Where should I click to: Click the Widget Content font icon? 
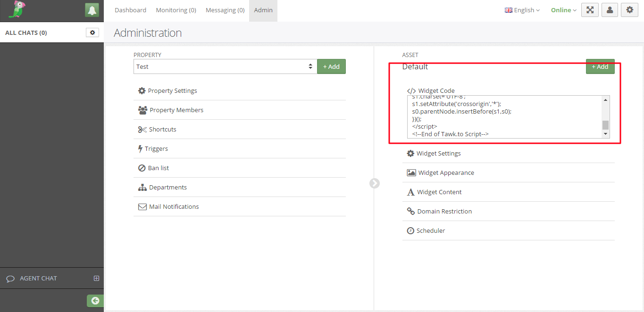[411, 192]
